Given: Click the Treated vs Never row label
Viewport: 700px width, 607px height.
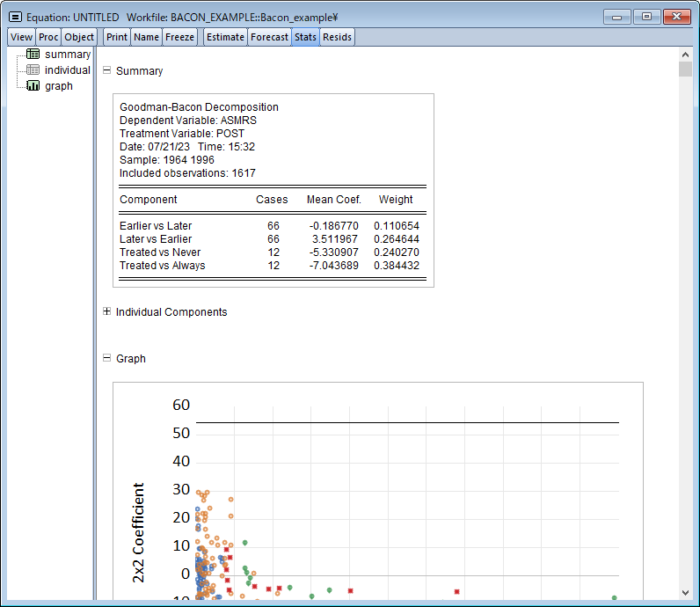Looking at the screenshot, I should (x=160, y=252).
